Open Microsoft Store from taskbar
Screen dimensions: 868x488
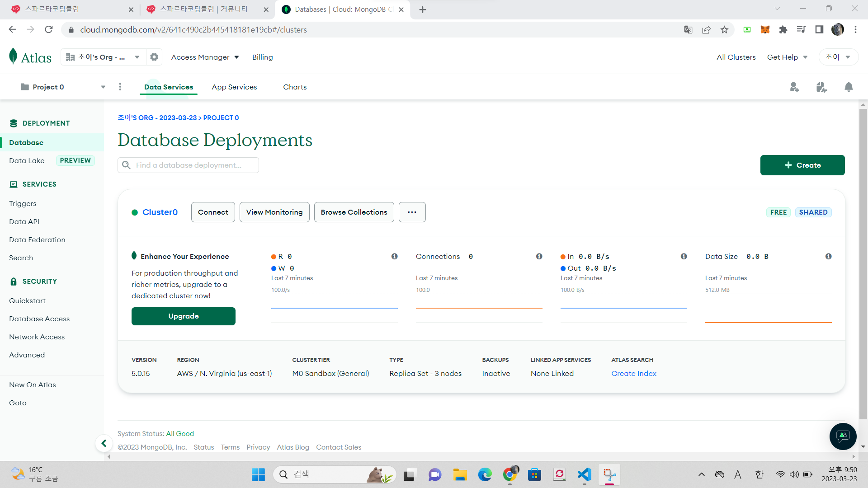(x=534, y=474)
